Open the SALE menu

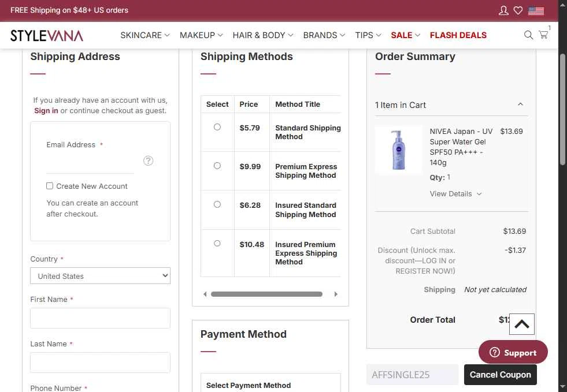405,35
